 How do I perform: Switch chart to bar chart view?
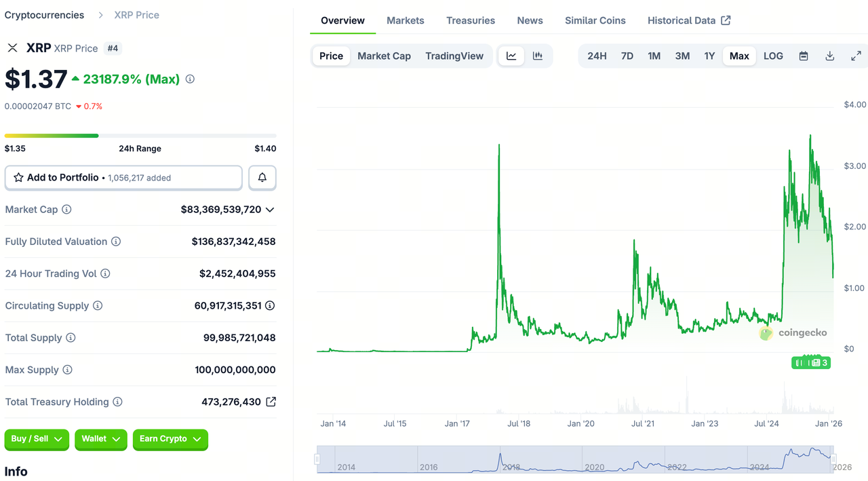(538, 56)
